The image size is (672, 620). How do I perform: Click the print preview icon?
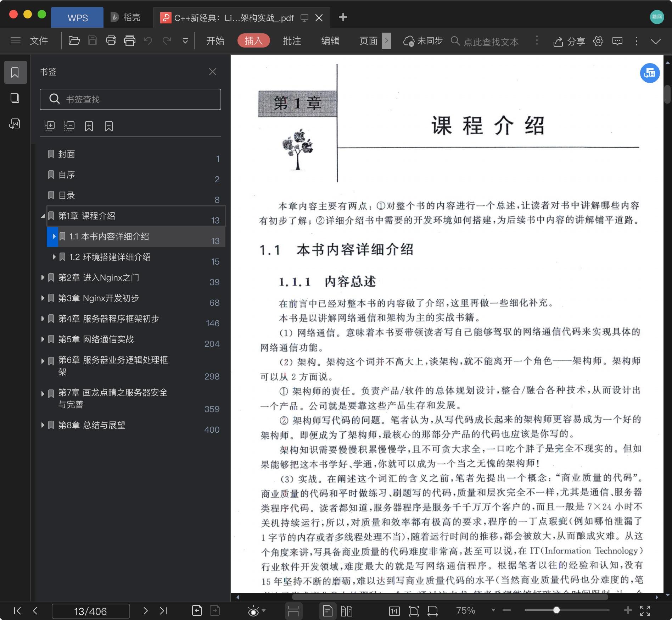click(130, 41)
